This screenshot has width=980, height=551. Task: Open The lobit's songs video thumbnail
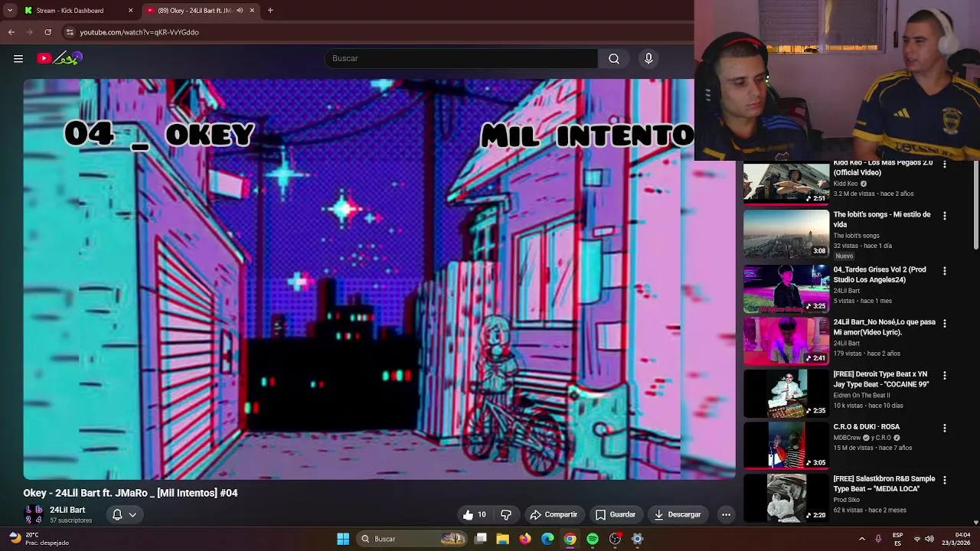(x=786, y=234)
